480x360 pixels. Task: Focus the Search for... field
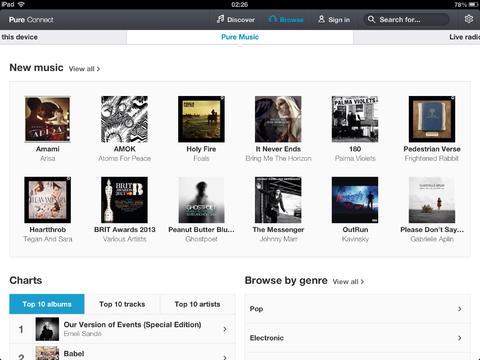pos(406,19)
